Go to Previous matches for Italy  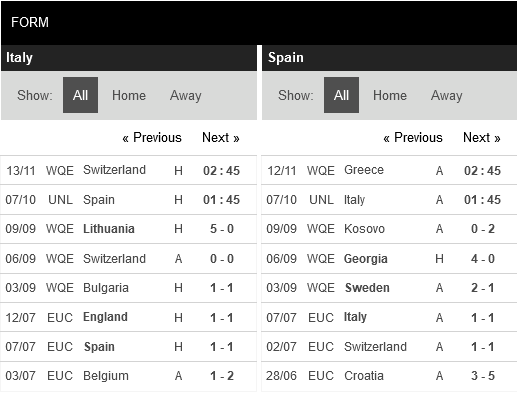(152, 137)
